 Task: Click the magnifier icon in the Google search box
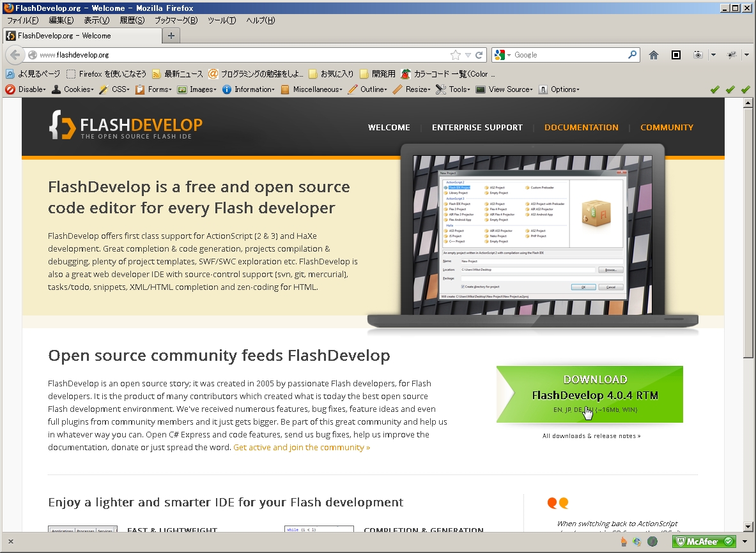click(632, 54)
